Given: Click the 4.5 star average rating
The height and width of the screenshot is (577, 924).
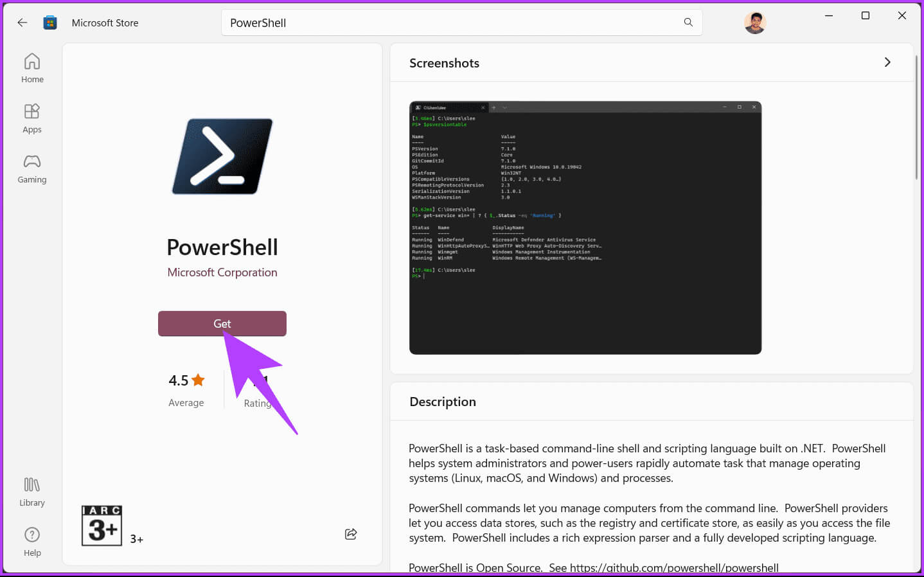Looking at the screenshot, I should [x=186, y=380].
